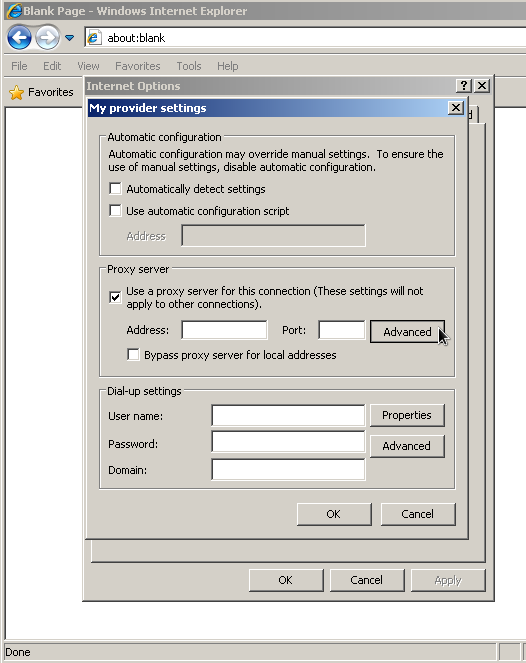This screenshot has height=663, width=526.
Task: Open the Tools menu
Action: point(189,66)
